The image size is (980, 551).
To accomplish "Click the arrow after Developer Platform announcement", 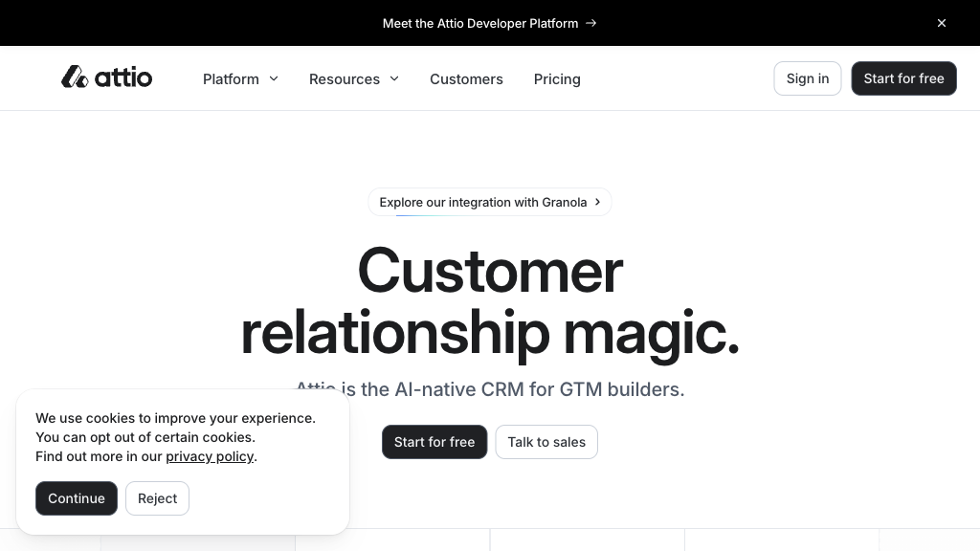I will tap(591, 23).
